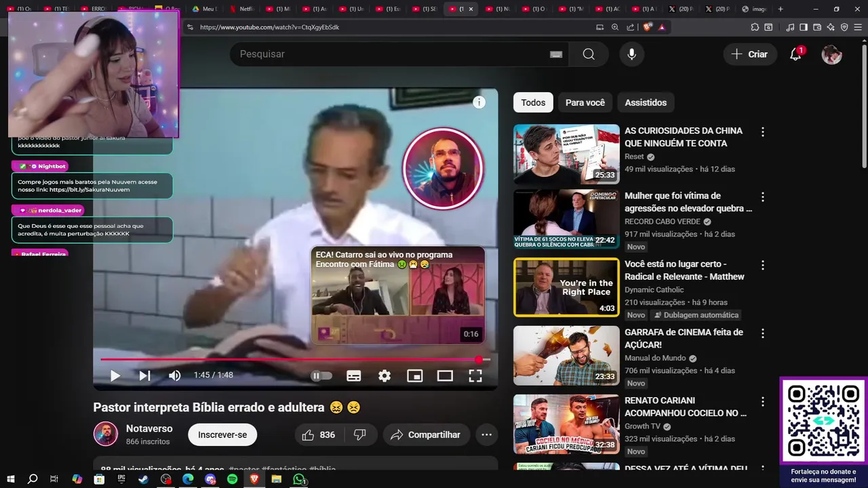Share the video via Compartilhar button
868x488 pixels.
[426, 434]
